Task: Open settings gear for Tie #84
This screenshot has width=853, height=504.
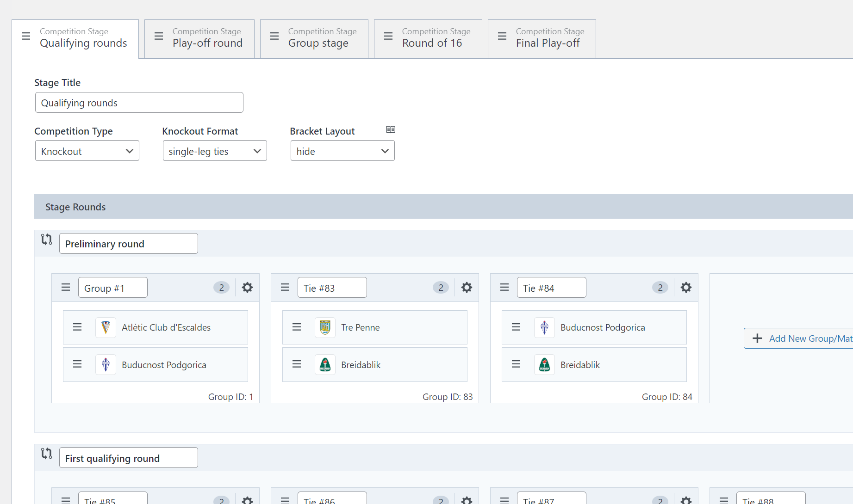Action: coord(686,288)
